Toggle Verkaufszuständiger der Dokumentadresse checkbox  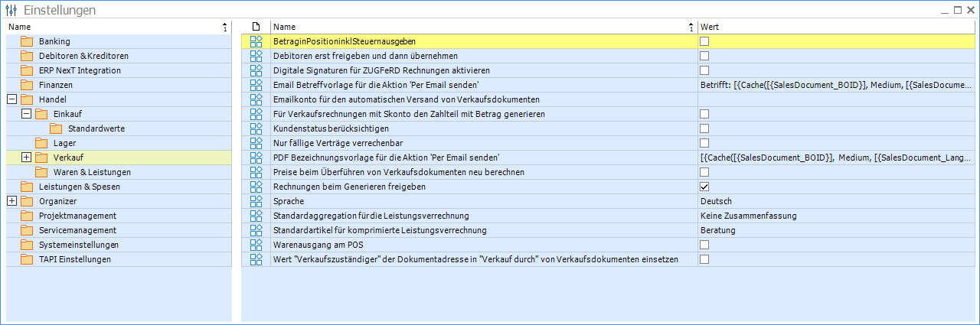pos(704,259)
